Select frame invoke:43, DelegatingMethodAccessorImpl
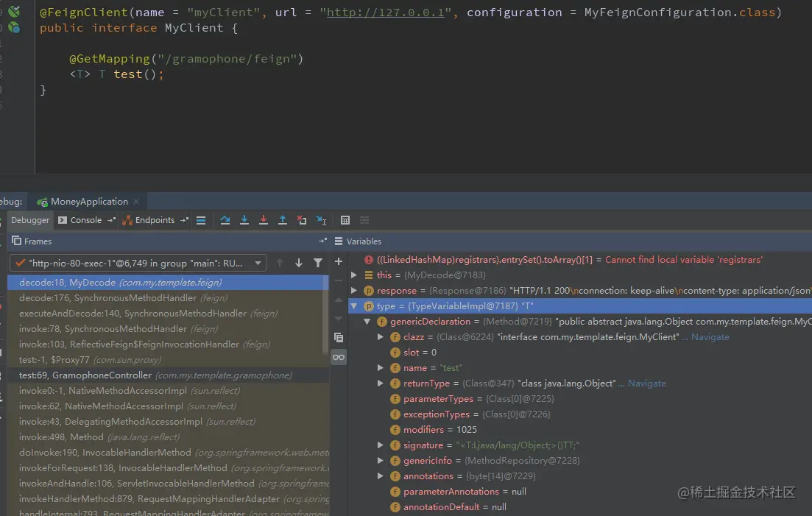The image size is (812, 516). pyautogui.click(x=169, y=422)
